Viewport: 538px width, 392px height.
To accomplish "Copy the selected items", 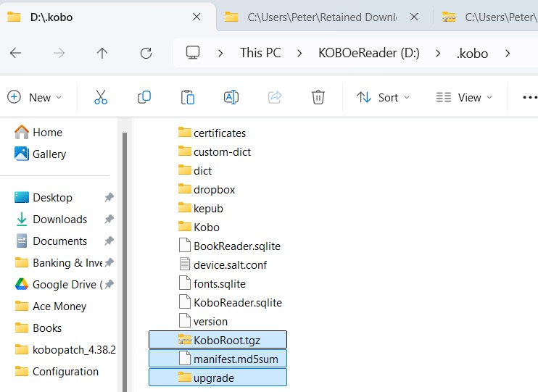I will click(x=144, y=97).
